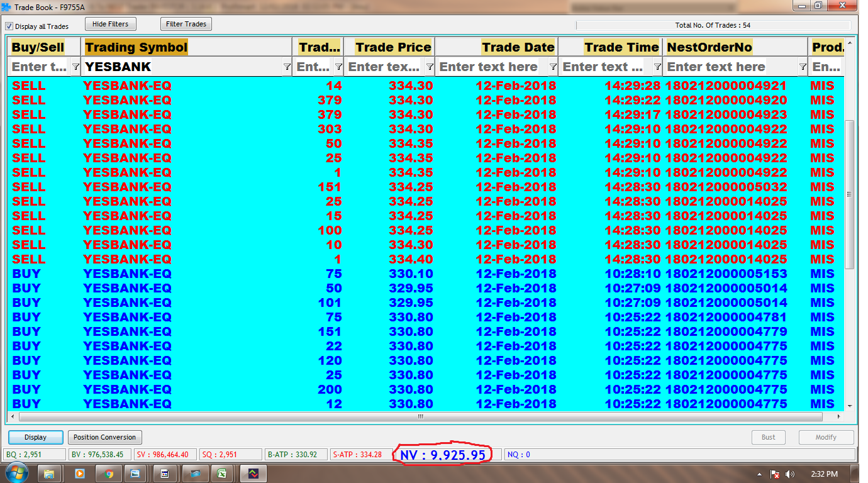Focus the Trade Time filter text field
868x483 pixels.
coord(605,67)
